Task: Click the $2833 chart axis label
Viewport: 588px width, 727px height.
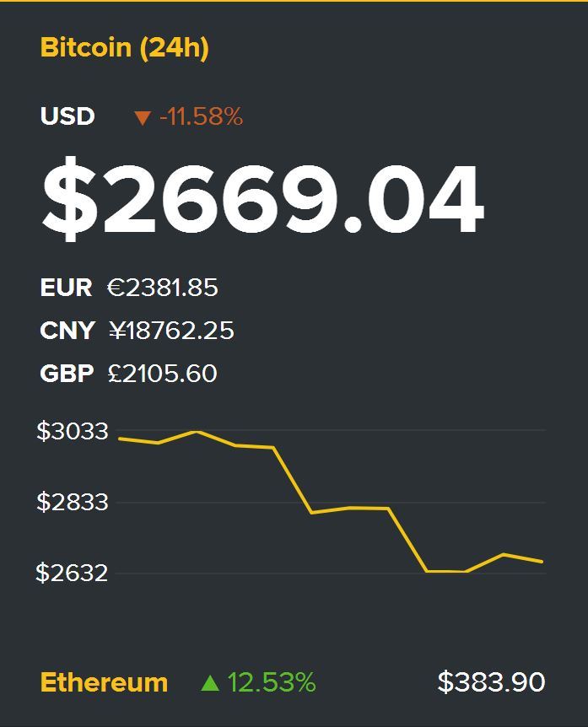Action: (73, 503)
